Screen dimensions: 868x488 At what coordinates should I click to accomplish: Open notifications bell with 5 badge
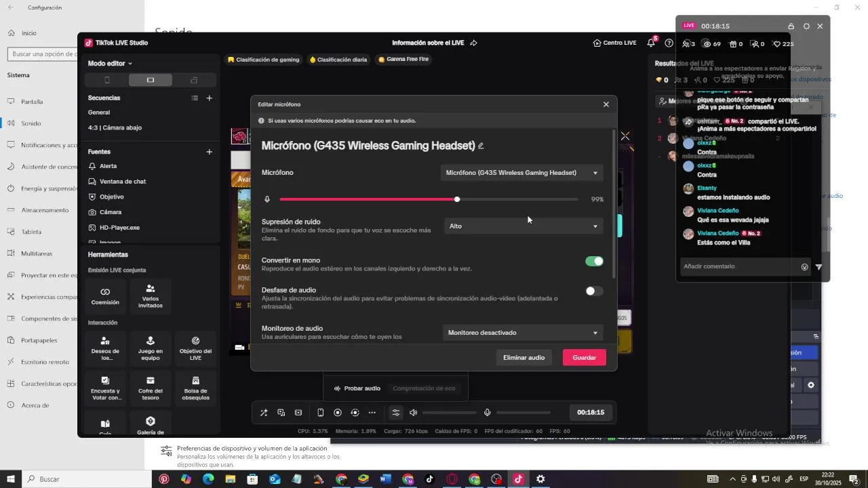coord(651,43)
